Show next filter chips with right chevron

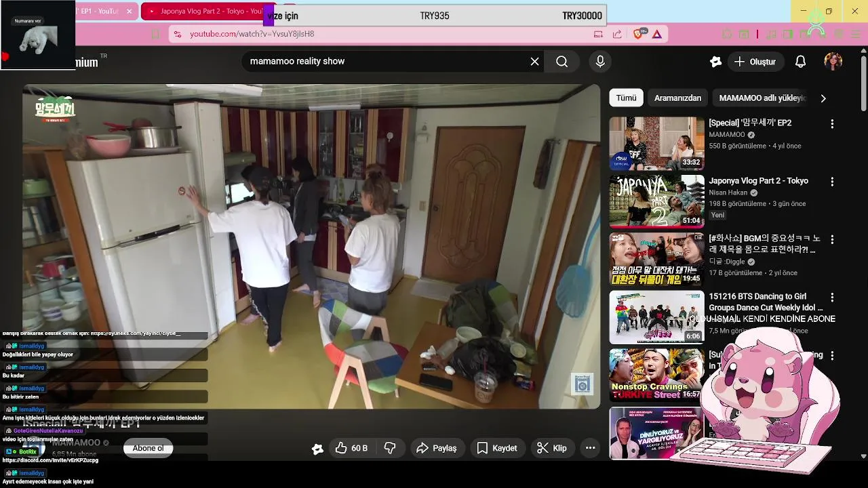[x=823, y=98]
